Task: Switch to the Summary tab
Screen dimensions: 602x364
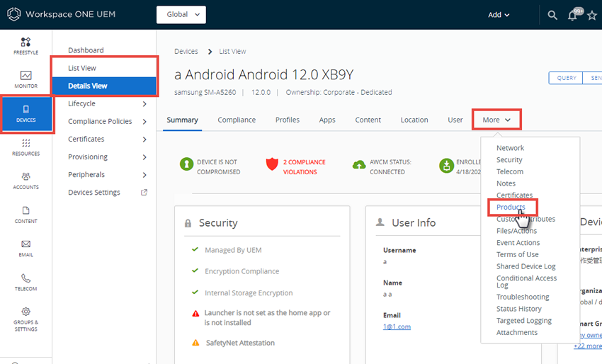Action: click(x=182, y=120)
